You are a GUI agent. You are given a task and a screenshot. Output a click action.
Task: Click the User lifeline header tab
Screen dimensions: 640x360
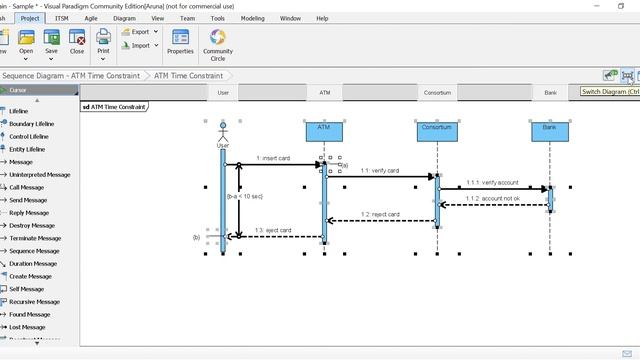[x=223, y=93]
